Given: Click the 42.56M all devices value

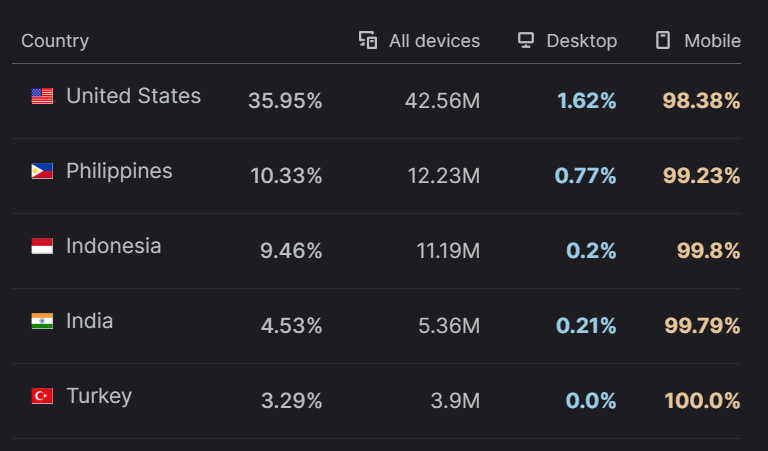Looking at the screenshot, I should (442, 101).
